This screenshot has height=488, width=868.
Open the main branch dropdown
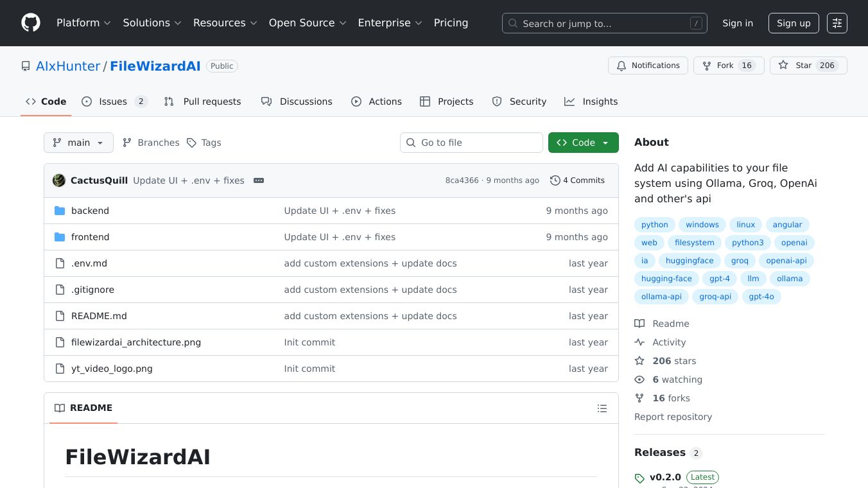coord(78,143)
